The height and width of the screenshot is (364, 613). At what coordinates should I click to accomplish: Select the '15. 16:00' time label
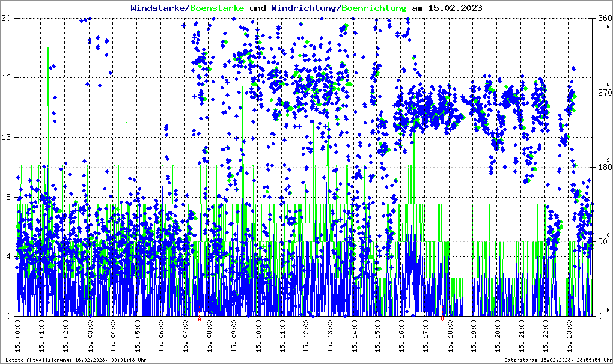click(401, 336)
